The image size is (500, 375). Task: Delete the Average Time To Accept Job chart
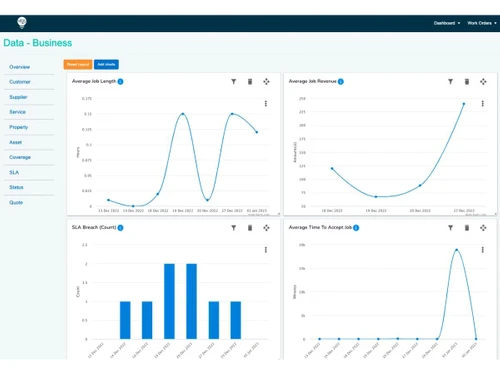[x=467, y=228]
